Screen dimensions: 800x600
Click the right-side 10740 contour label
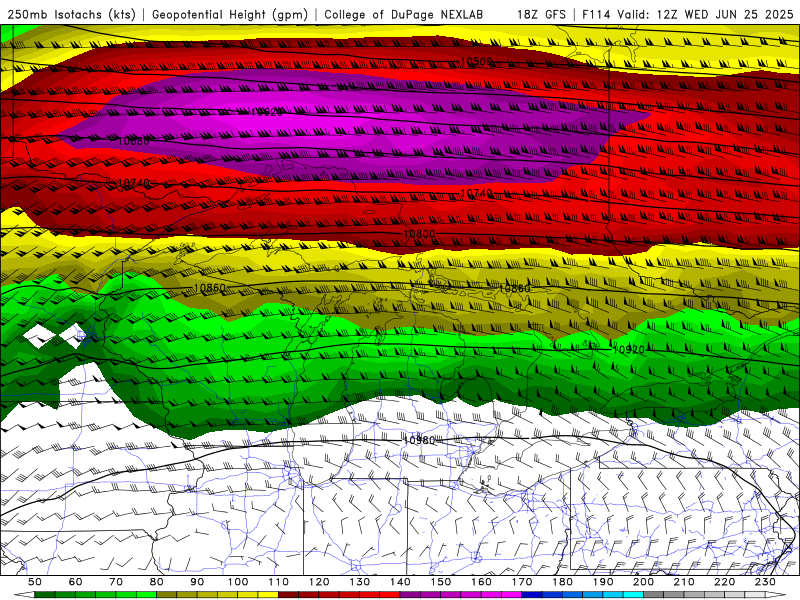477,193
